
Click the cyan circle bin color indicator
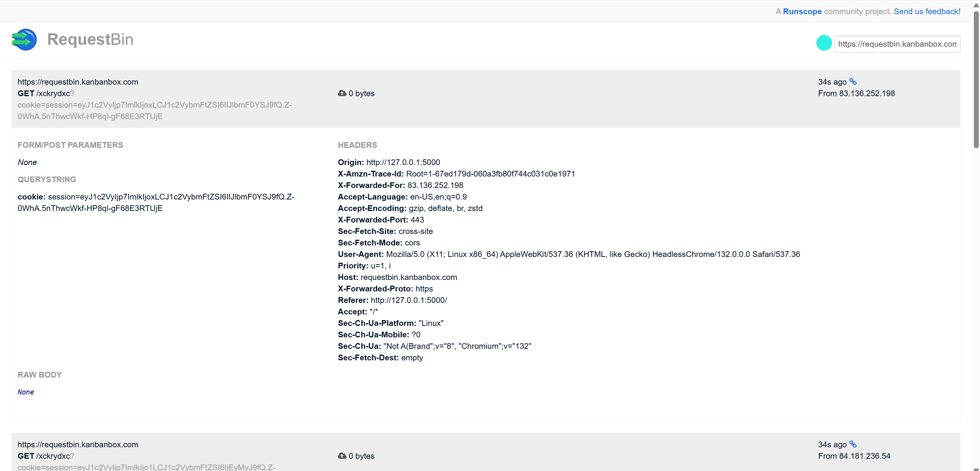824,43
